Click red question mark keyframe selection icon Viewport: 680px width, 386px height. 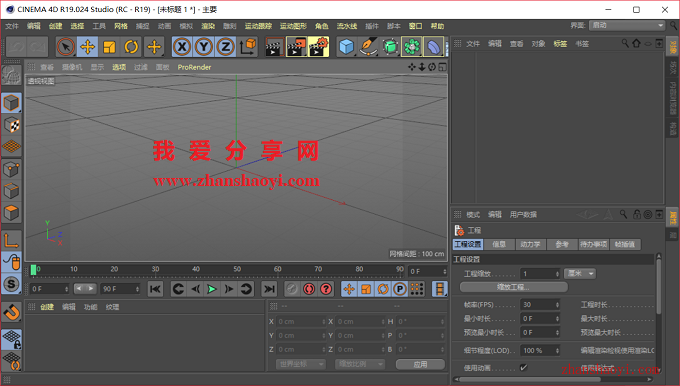click(326, 289)
